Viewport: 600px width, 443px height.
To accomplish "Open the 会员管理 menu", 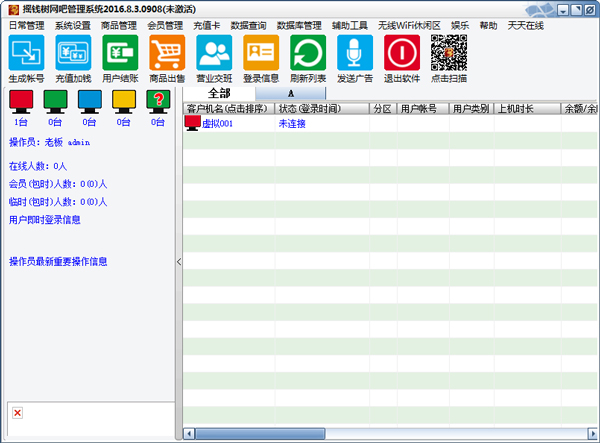I will (165, 26).
